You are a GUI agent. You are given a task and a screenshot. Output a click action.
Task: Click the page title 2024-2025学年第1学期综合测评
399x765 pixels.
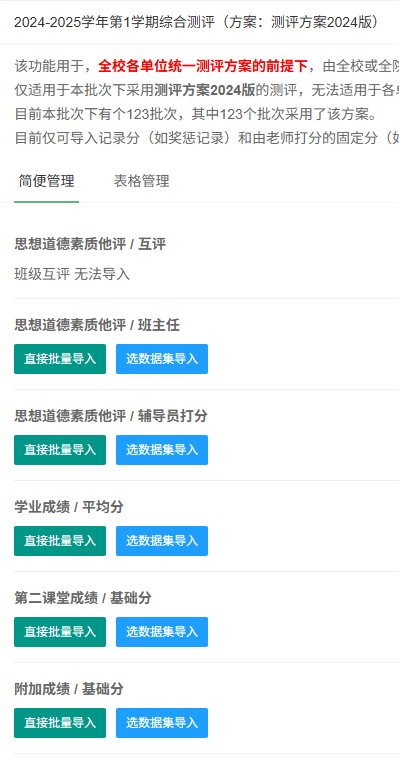point(114,22)
